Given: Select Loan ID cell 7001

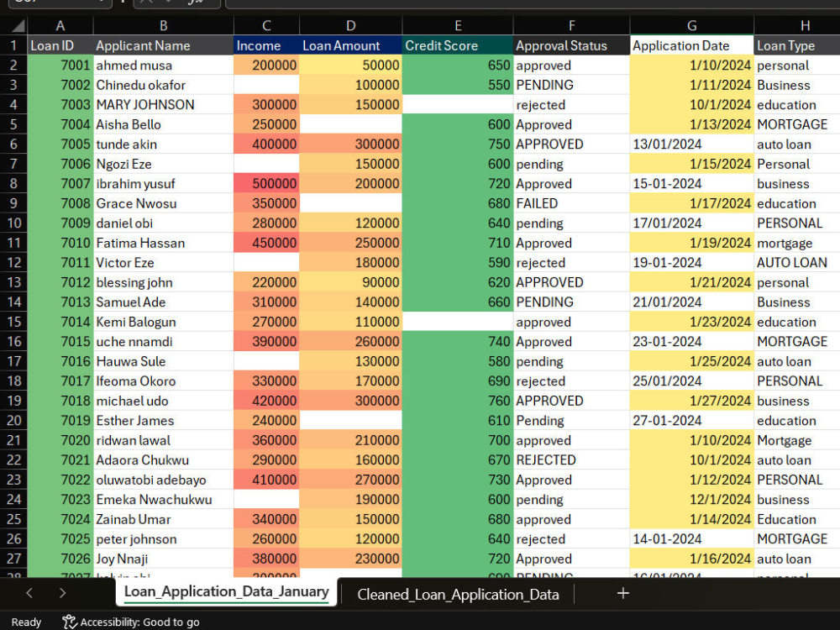Looking at the screenshot, I should [60, 66].
